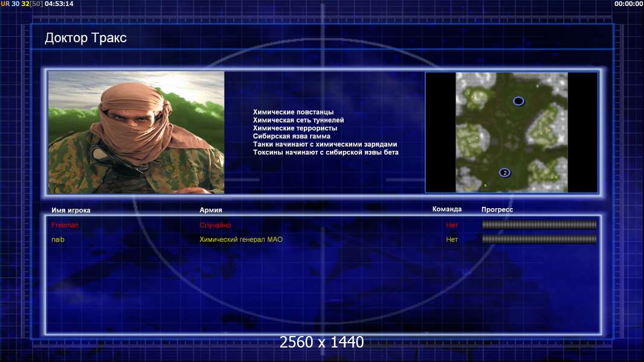Viewport: 644px width, 362px height.
Task: Click the UR 30 32[50] counter overlay
Action: click(21, 4)
